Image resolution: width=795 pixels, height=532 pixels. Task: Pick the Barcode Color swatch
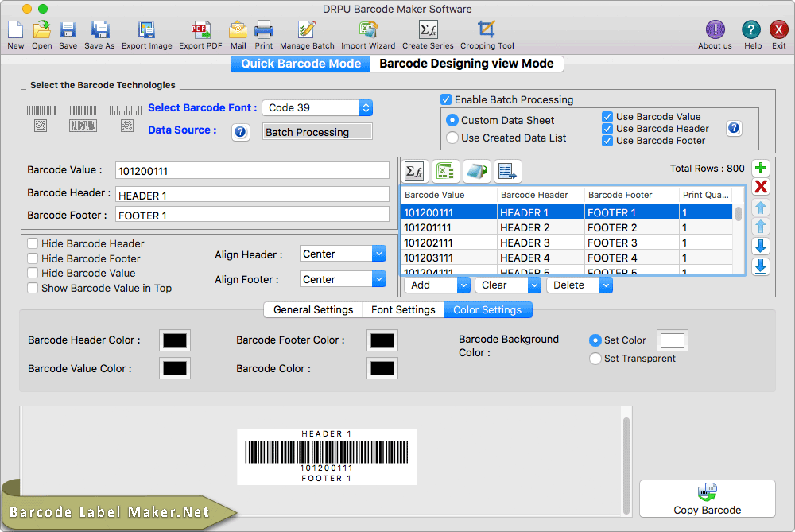pos(382,369)
